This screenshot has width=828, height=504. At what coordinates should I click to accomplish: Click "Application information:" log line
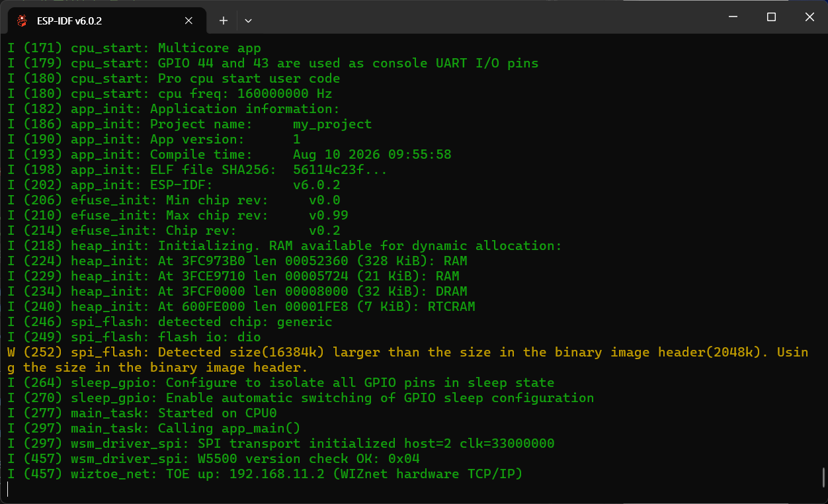tap(173, 109)
